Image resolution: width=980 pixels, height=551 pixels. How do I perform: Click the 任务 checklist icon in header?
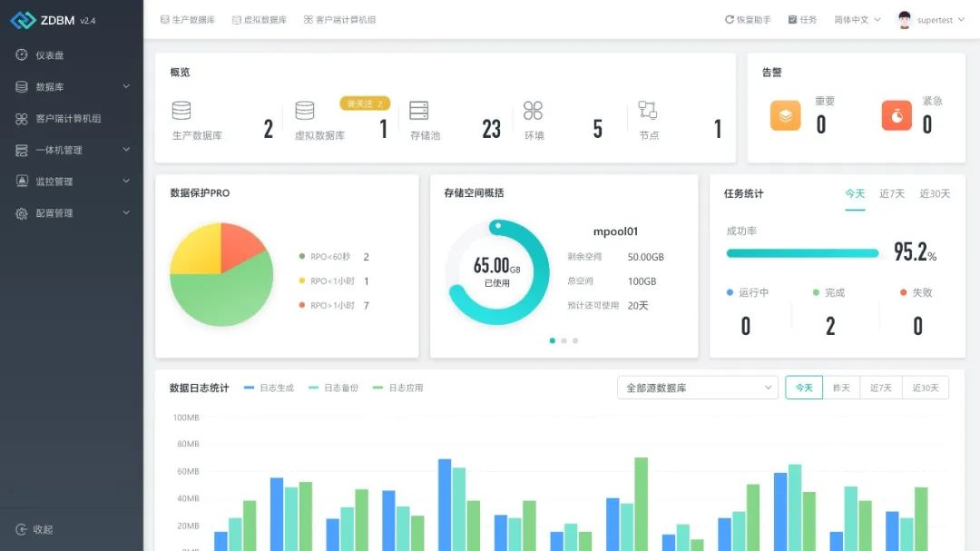click(x=792, y=19)
